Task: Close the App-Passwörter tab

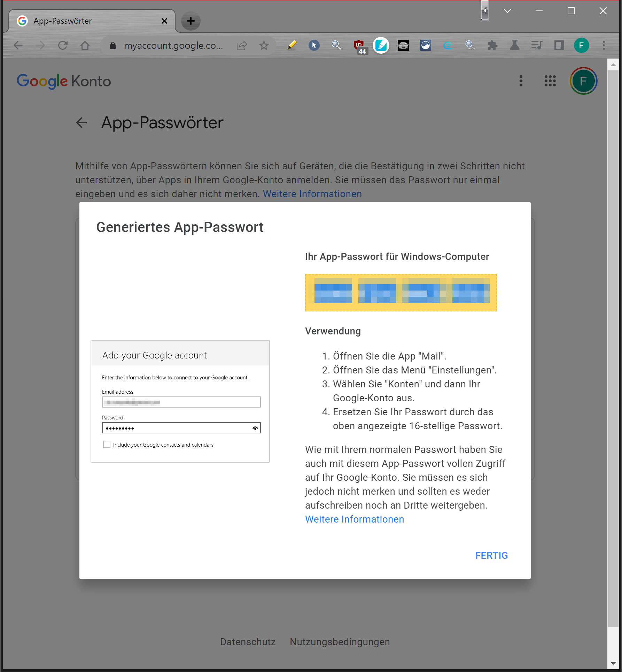Action: coord(164,21)
